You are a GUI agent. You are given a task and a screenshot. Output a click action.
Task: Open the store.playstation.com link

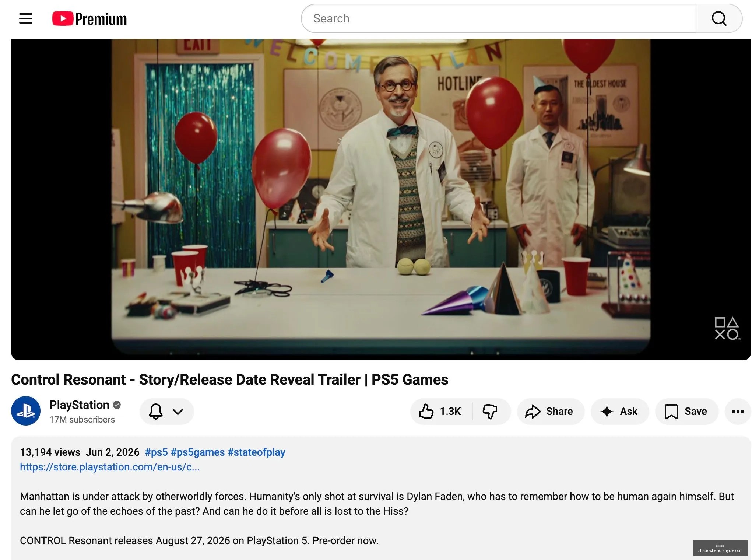coord(110,467)
